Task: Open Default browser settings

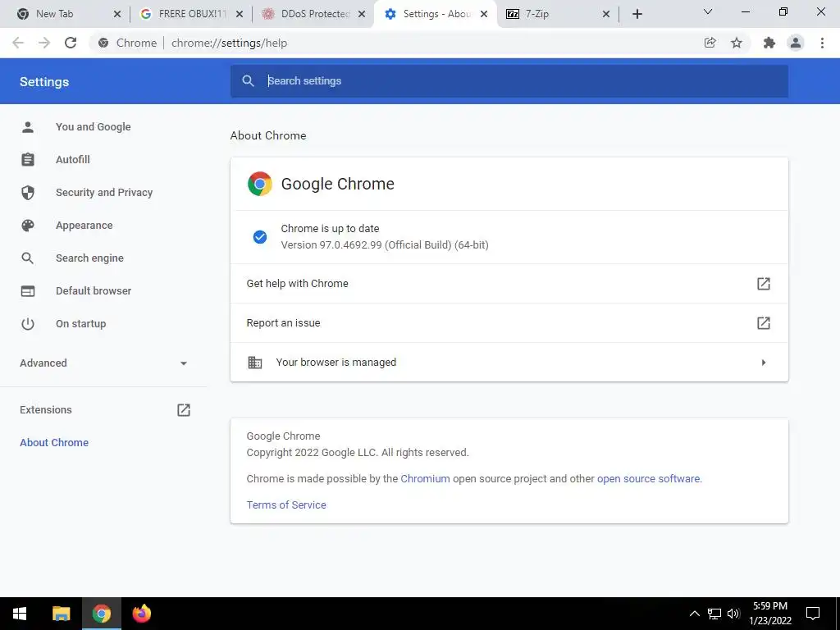Action: pyautogui.click(x=94, y=291)
